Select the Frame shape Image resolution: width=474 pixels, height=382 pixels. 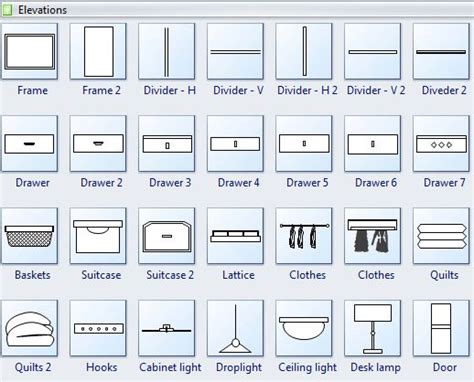point(29,51)
